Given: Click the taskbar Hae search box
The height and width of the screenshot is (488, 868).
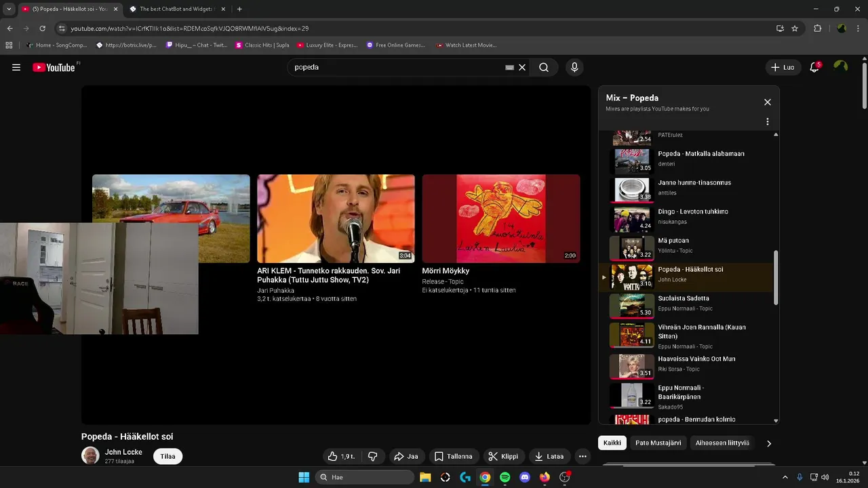Looking at the screenshot, I should (x=365, y=477).
